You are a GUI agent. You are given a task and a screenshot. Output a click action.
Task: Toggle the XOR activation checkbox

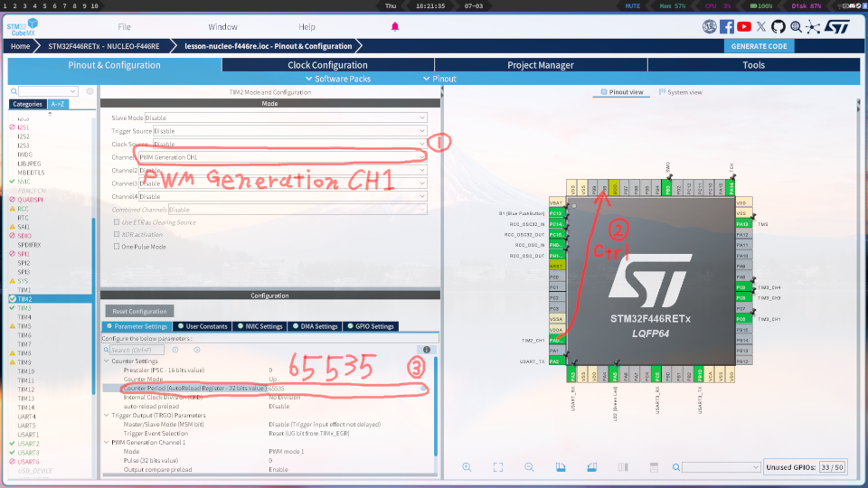117,234
